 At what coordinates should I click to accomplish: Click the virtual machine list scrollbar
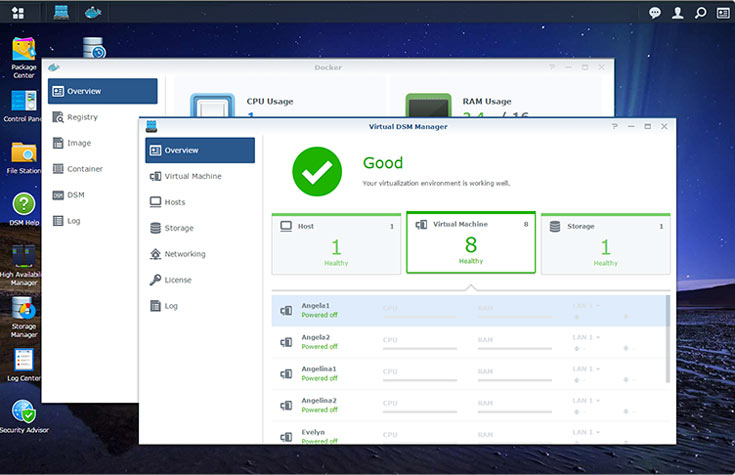click(x=668, y=340)
